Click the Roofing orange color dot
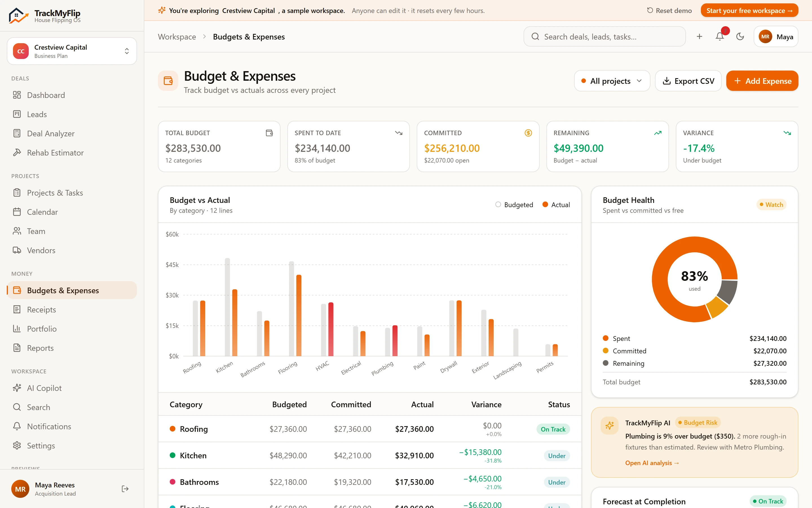 [x=173, y=428]
